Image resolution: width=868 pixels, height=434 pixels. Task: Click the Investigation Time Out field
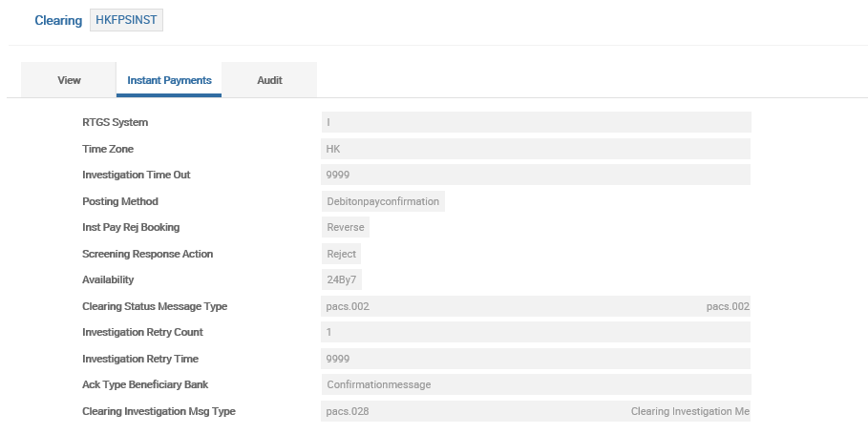(x=536, y=175)
